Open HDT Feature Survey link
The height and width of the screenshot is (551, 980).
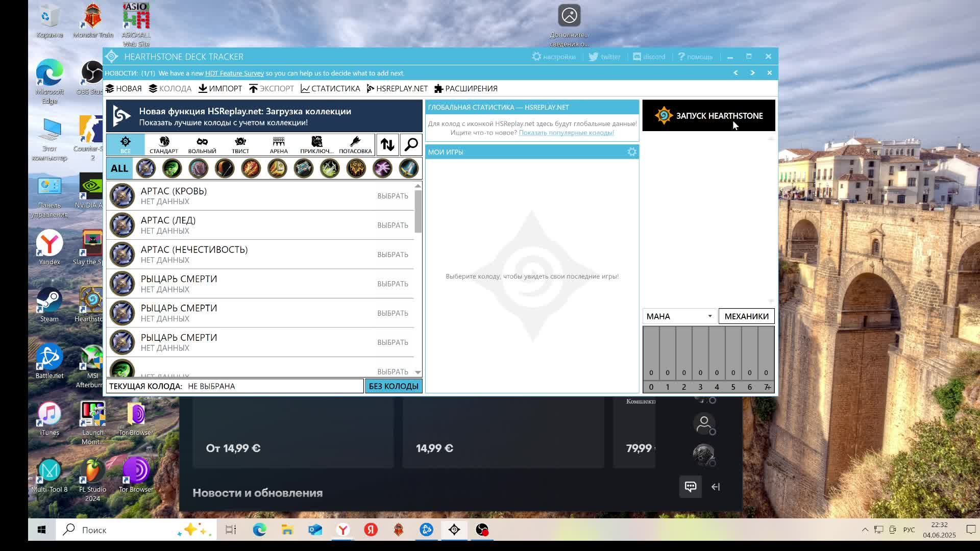234,73
